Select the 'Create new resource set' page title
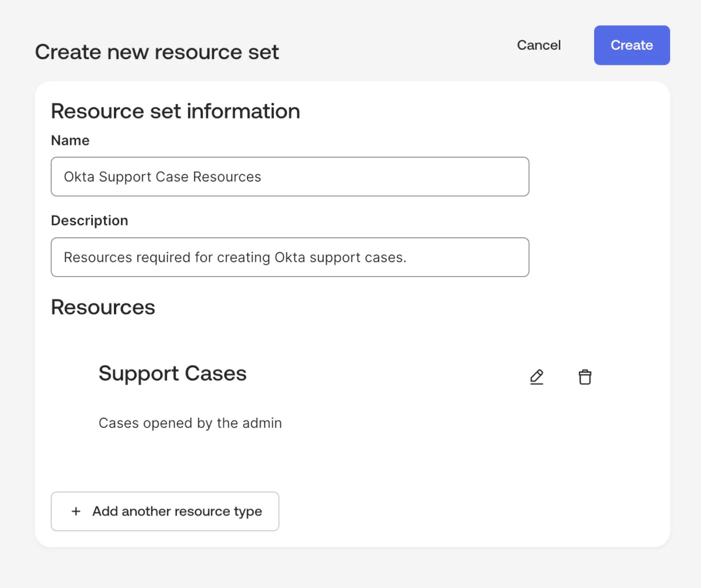This screenshot has width=701, height=588. (157, 52)
